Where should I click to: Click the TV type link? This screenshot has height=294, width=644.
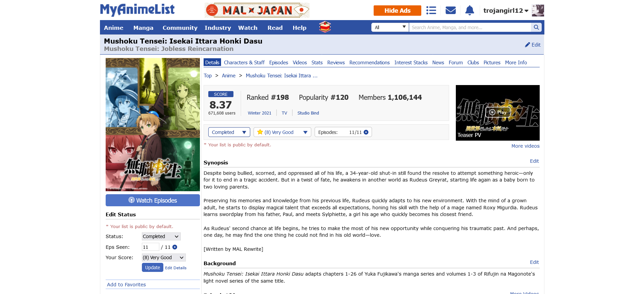point(284,113)
